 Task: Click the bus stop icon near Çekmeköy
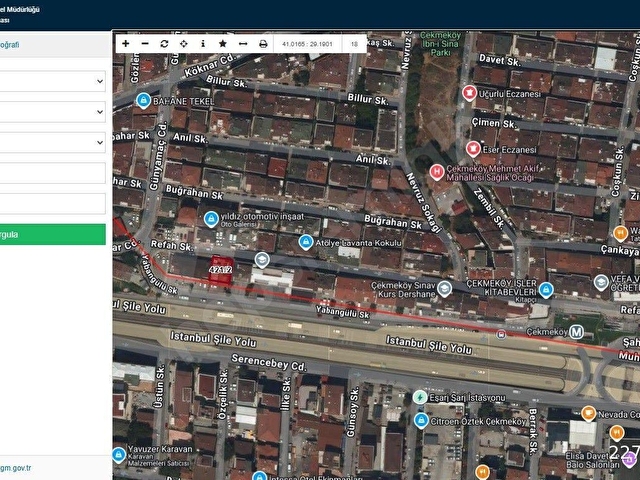501,335
